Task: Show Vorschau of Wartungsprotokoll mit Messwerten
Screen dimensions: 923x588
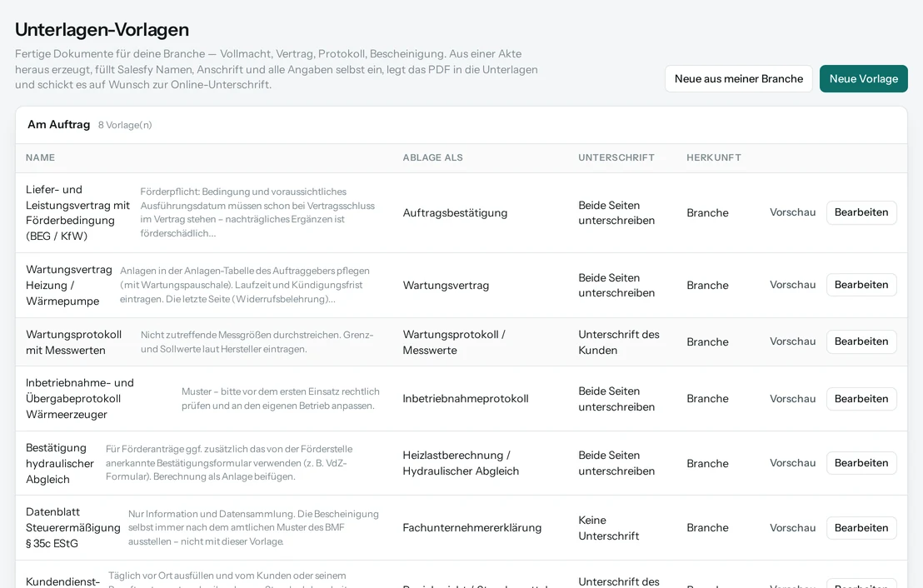Action: (792, 341)
